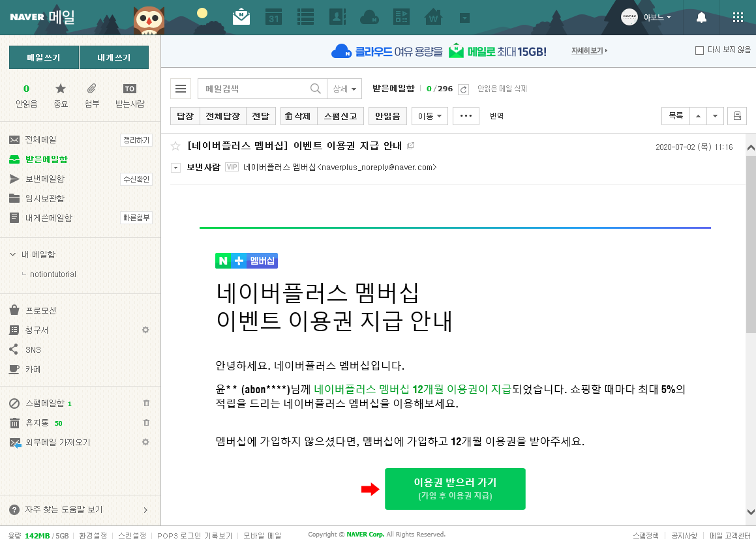The image size is (756, 545).
Task: Print the mail with printer icon
Action: [x=737, y=116]
